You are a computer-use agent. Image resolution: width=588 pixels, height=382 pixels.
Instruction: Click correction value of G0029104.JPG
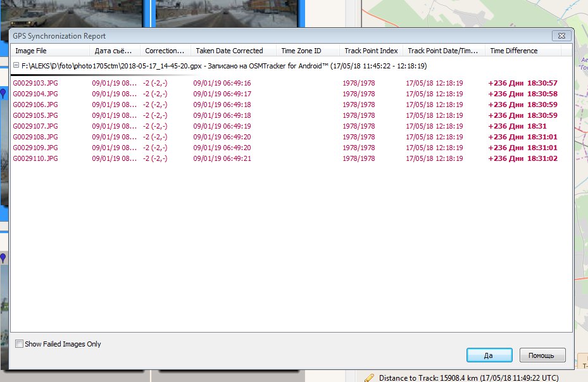155,94
